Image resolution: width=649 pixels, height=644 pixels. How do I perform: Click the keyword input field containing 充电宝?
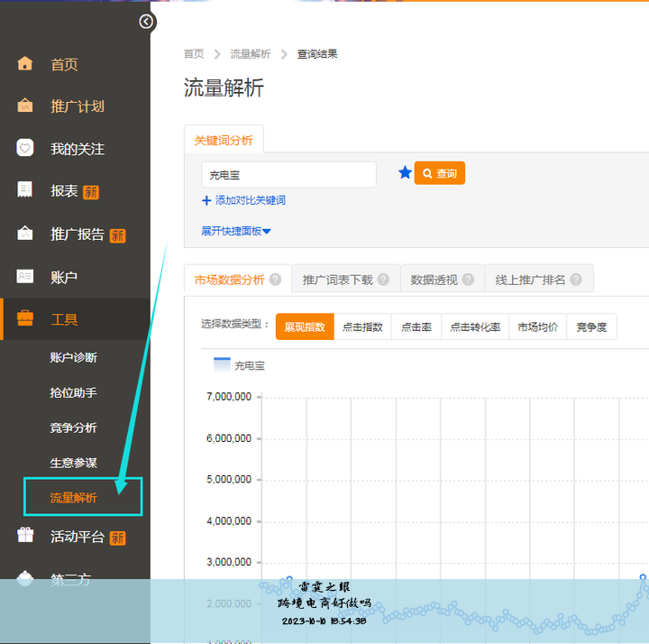pyautogui.click(x=288, y=175)
